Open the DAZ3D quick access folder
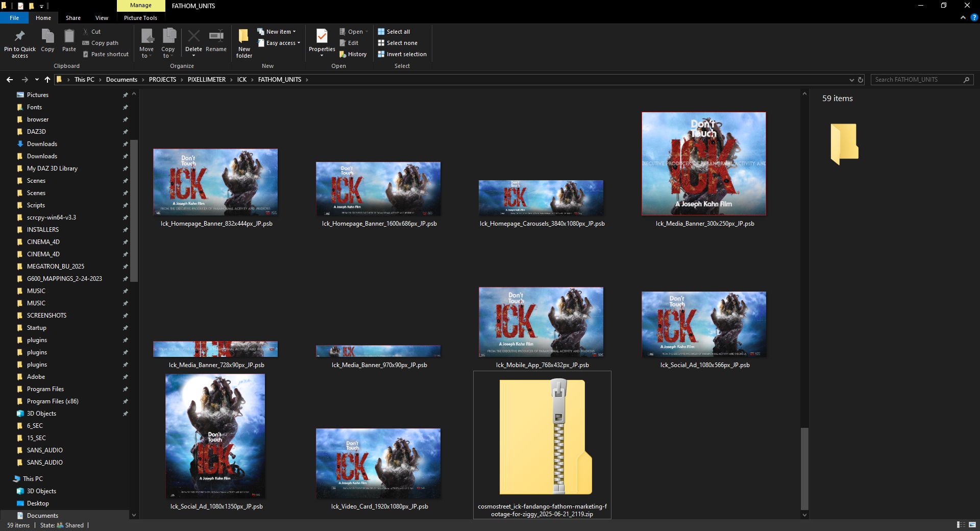The width and height of the screenshot is (980, 531). point(36,132)
